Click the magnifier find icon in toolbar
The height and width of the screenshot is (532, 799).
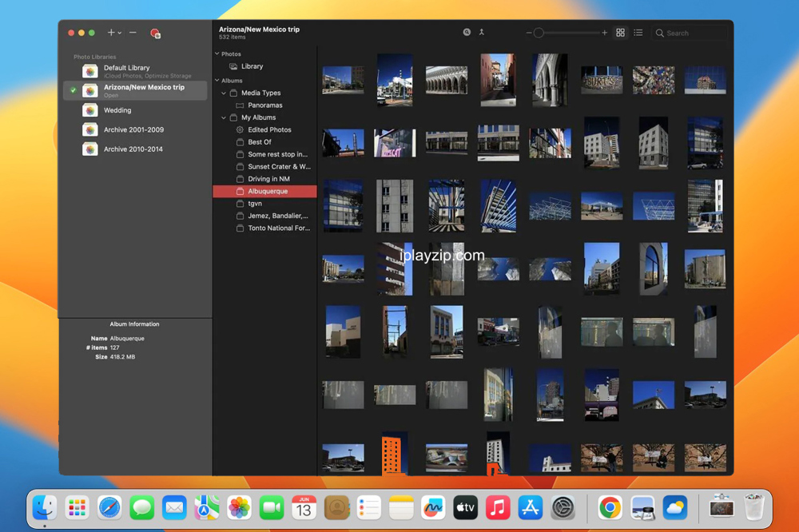[467, 33]
